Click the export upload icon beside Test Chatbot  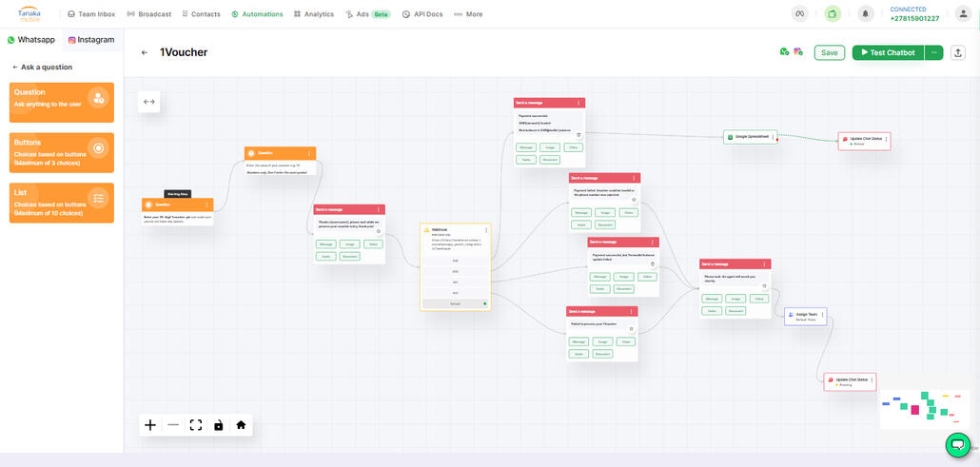point(958,52)
